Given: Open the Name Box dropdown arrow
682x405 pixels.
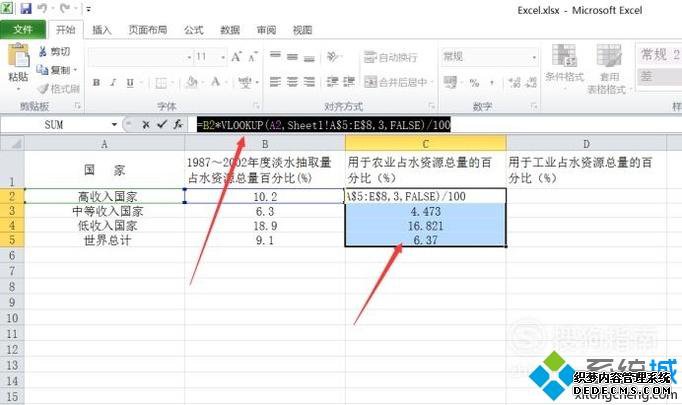Looking at the screenshot, I should pyautogui.click(x=114, y=125).
